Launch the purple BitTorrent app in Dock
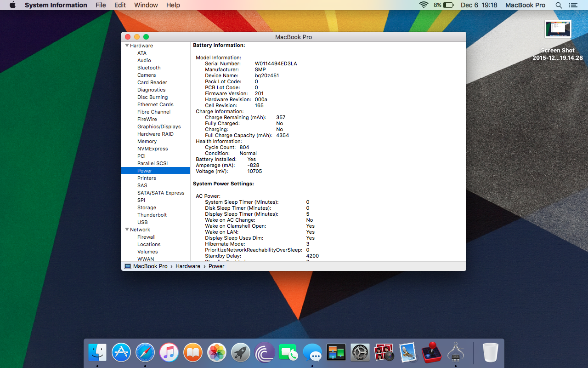Viewport: 588px width, 368px height. click(265, 353)
